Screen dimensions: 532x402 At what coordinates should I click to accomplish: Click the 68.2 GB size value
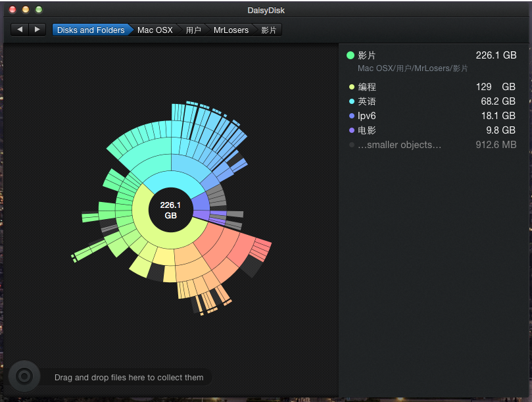tap(498, 101)
